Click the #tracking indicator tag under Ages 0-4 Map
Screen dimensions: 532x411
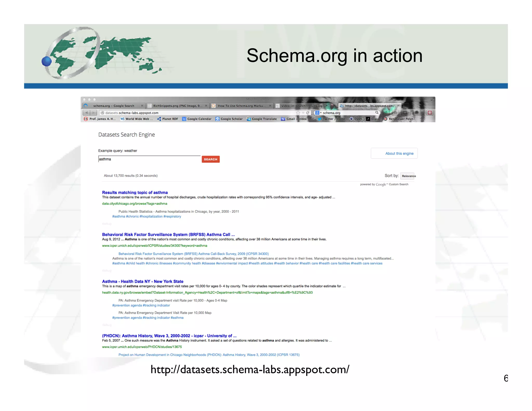click(156, 306)
